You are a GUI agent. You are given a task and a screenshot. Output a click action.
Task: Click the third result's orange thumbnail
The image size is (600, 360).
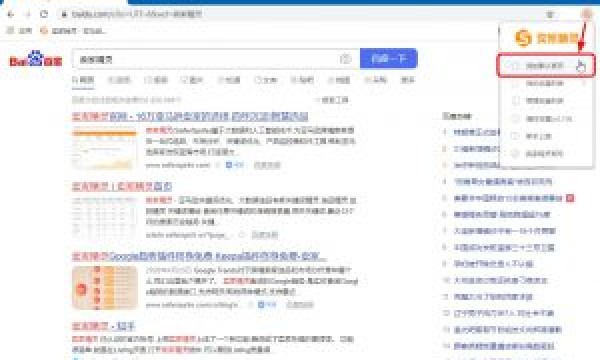104,288
